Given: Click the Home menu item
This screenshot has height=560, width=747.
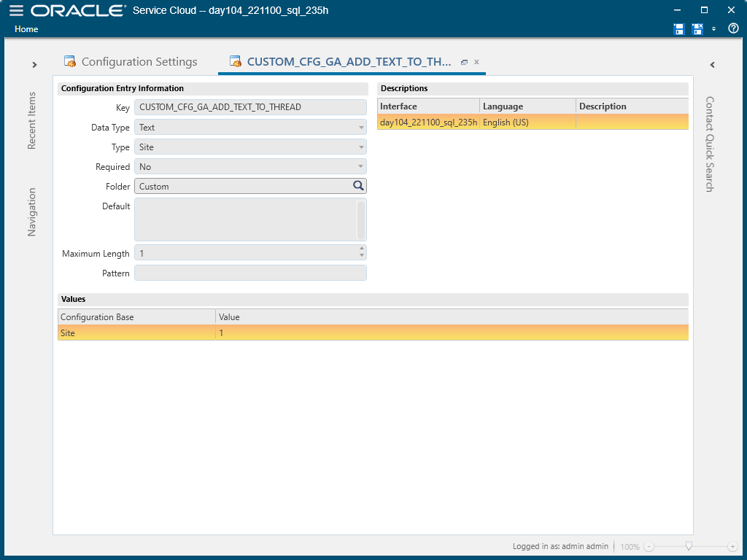Looking at the screenshot, I should pyautogui.click(x=26, y=29).
